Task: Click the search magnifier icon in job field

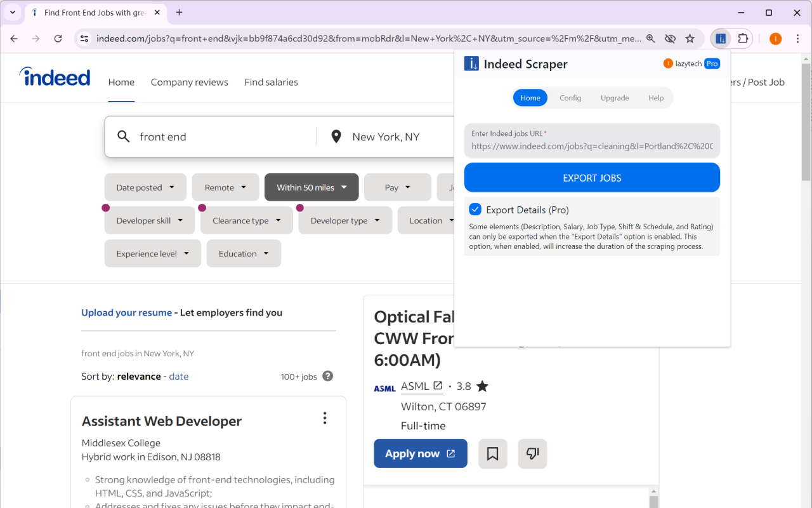Action: 124,137
